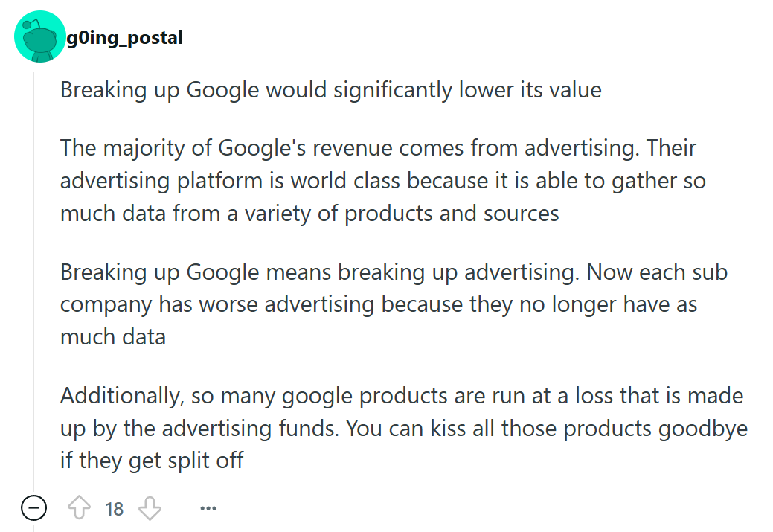The height and width of the screenshot is (532, 773).
Task: Open the three-dot more options menu
Action: (208, 508)
